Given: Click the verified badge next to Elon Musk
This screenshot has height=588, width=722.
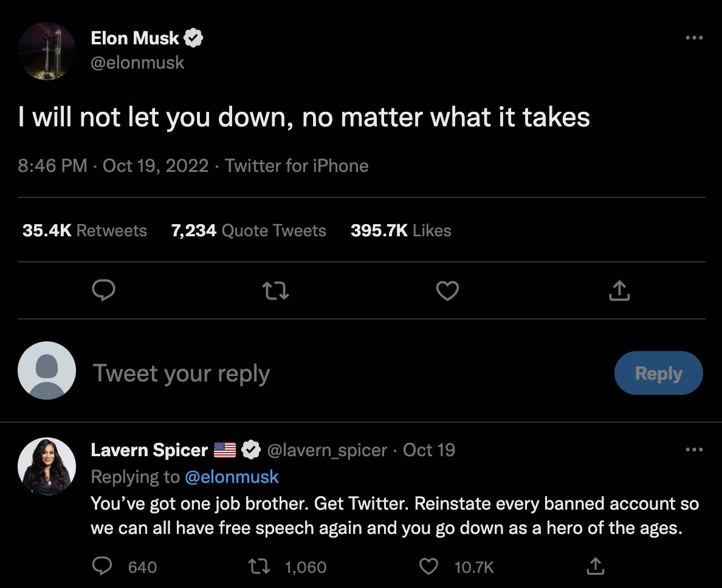Looking at the screenshot, I should (193, 37).
